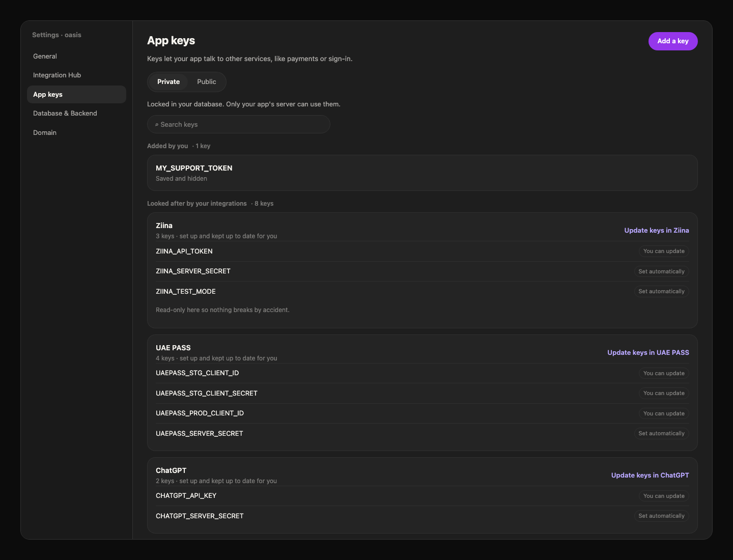Follow Update keys in ChatGPT link
This screenshot has width=733, height=560.
tap(650, 475)
